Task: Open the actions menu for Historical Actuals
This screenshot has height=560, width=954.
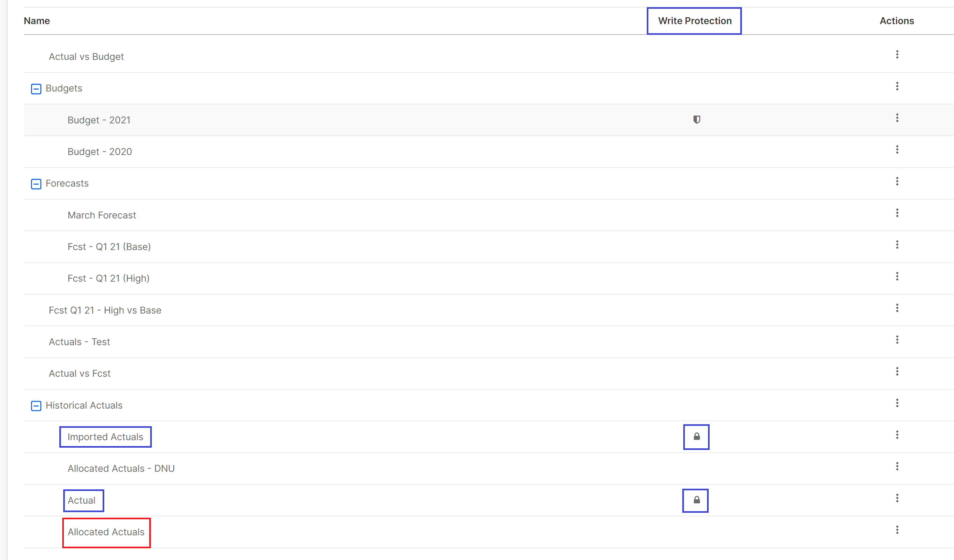Action: [x=897, y=403]
